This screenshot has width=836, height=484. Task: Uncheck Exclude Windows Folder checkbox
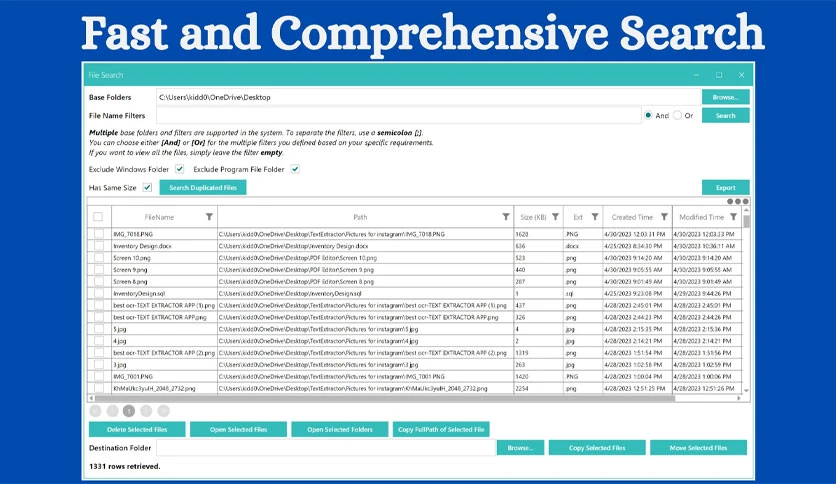pyautogui.click(x=180, y=169)
